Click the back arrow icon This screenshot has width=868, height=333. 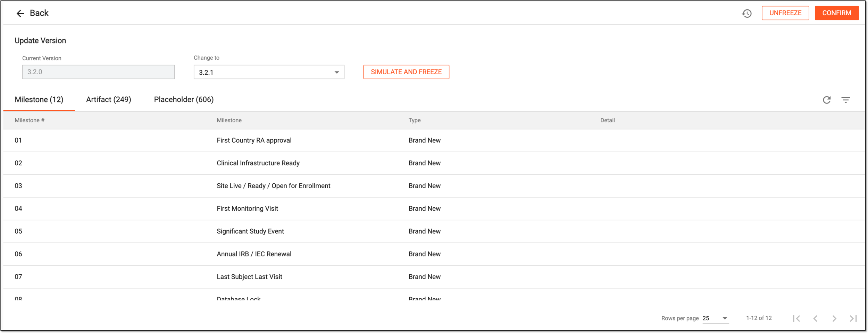tap(20, 13)
